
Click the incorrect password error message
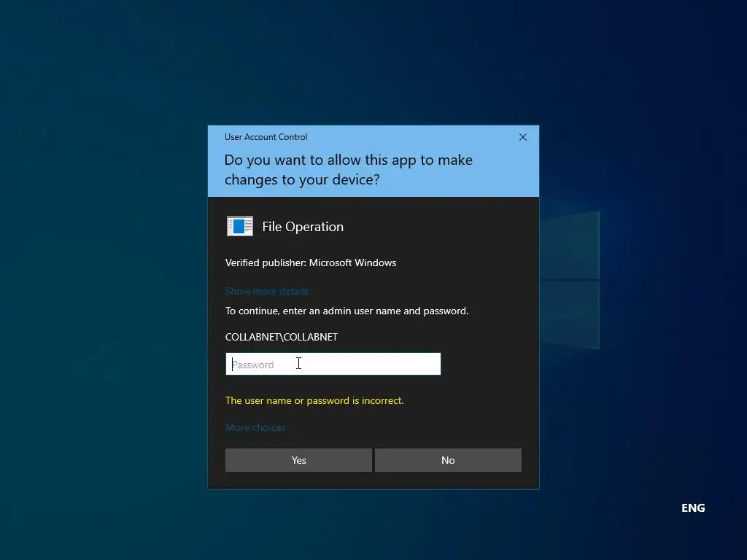point(314,400)
